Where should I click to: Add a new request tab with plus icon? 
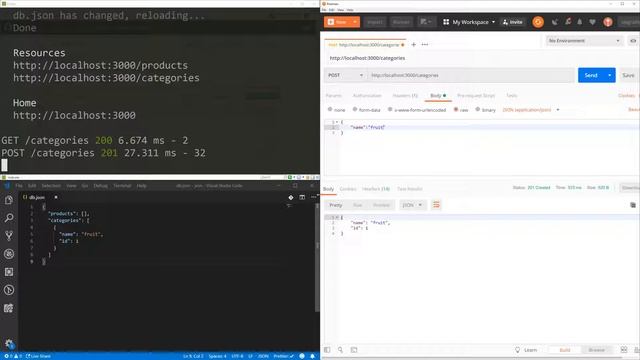413,44
